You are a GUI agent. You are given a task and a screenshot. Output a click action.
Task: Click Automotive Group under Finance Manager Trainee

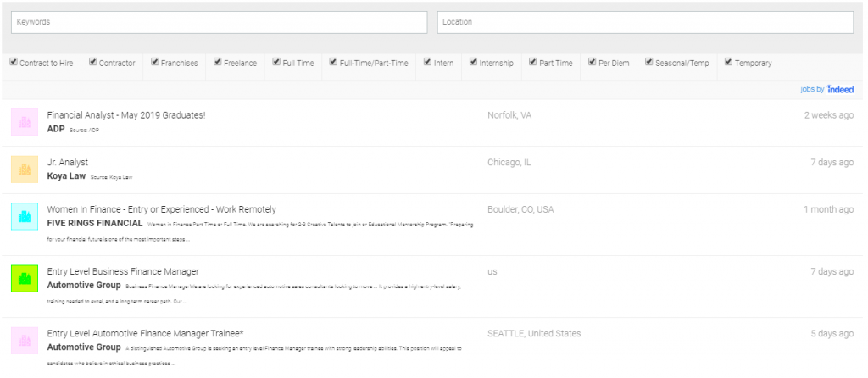point(84,347)
